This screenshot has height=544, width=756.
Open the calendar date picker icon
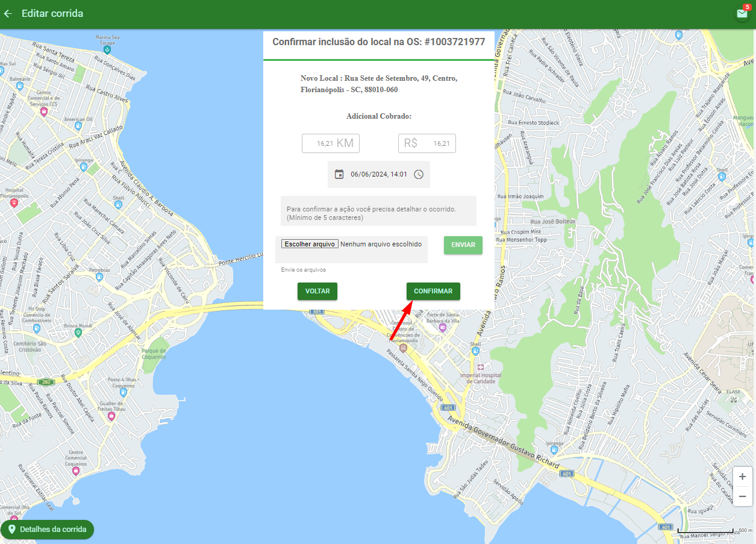(339, 175)
